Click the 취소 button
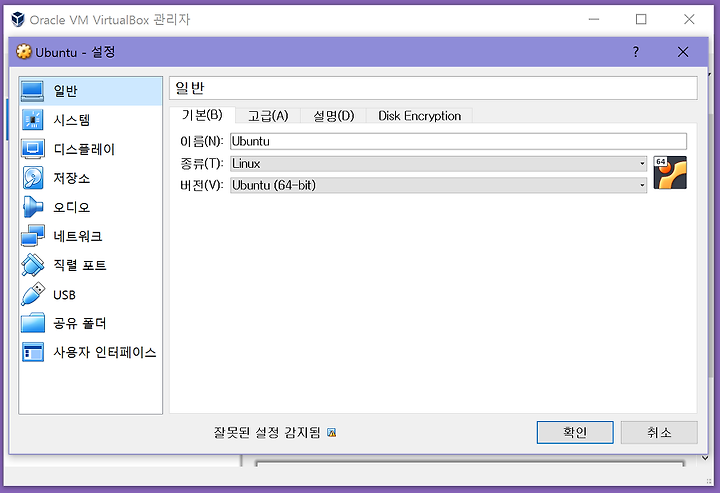 point(659,432)
